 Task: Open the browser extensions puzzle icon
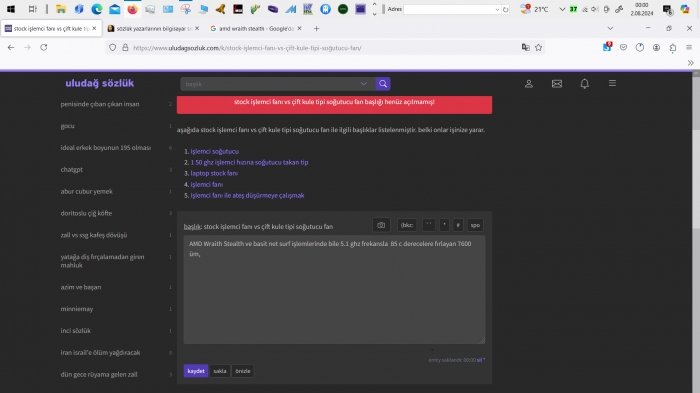click(673, 47)
